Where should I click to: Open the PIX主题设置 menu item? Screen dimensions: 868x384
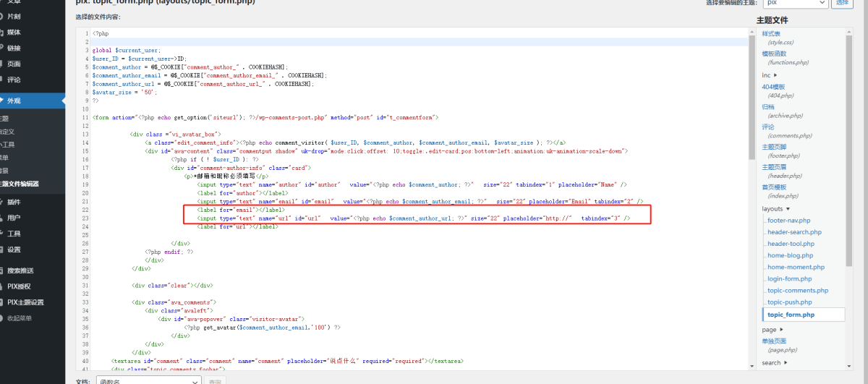25,302
